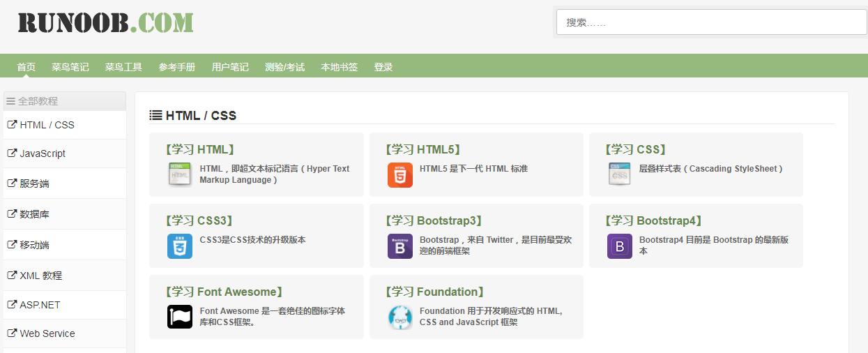Image resolution: width=868 pixels, height=353 pixels.
Task: Click external-link icon next to 服务端
Action: click(12, 183)
